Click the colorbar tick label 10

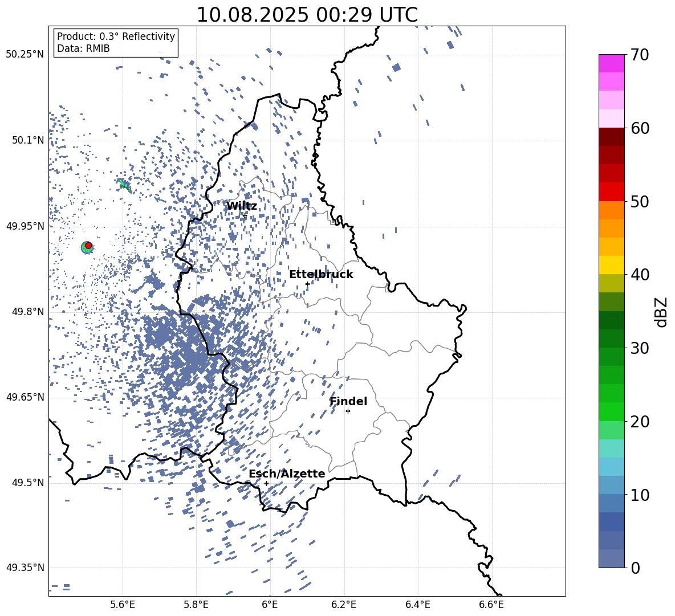(640, 495)
